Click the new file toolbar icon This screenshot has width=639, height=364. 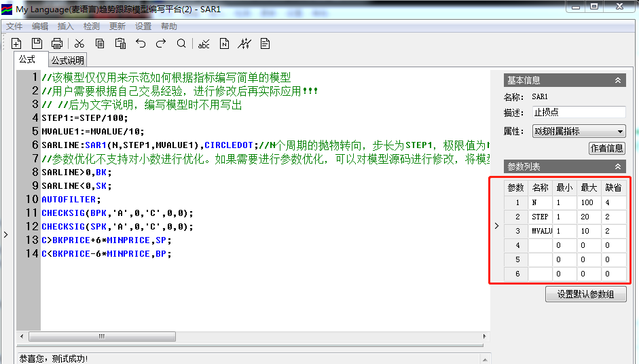point(16,43)
